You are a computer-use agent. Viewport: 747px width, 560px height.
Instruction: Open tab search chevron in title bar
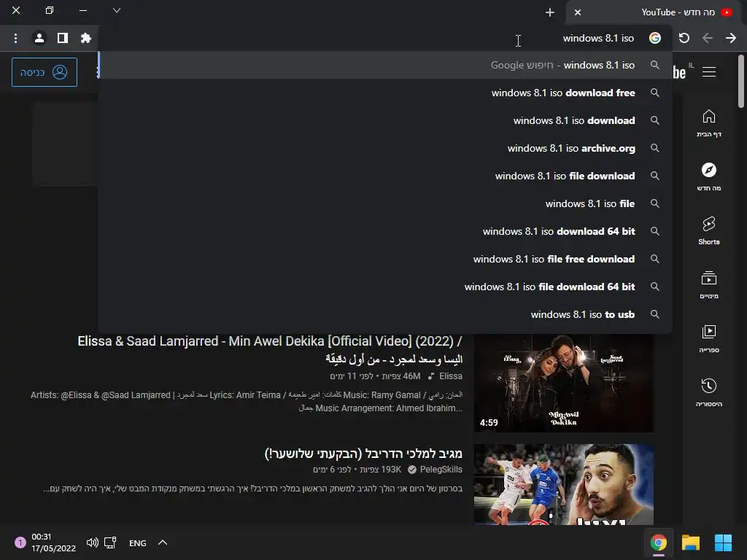(x=117, y=10)
